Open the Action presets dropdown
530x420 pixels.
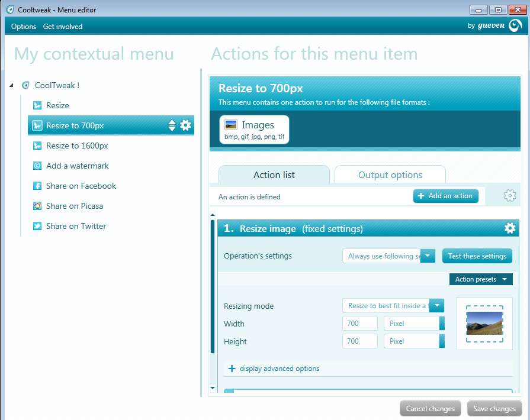tap(481, 279)
